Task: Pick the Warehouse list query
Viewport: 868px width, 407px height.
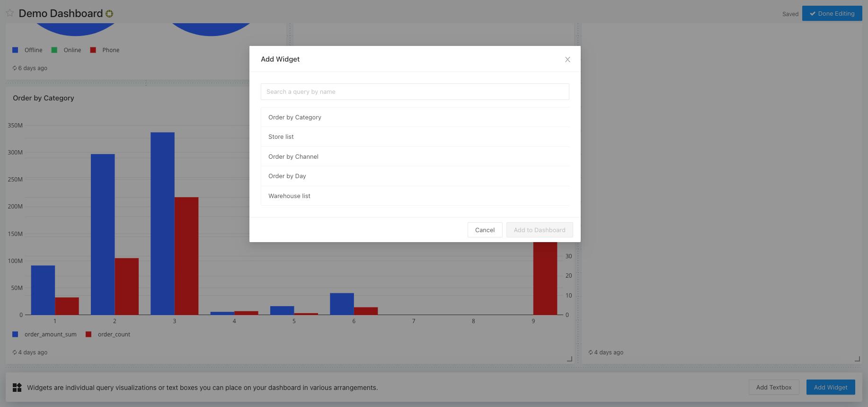Action: 289,196
